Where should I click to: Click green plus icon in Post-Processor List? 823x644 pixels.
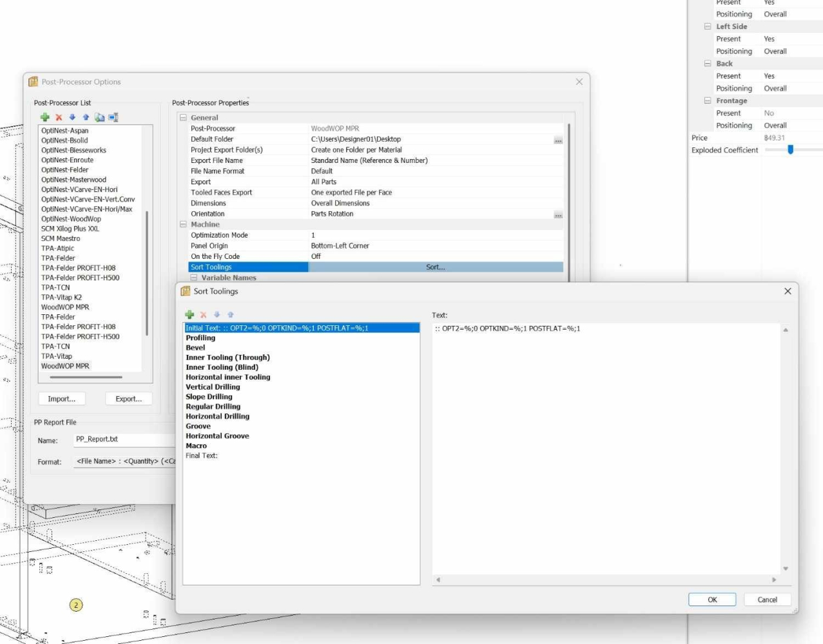click(45, 117)
